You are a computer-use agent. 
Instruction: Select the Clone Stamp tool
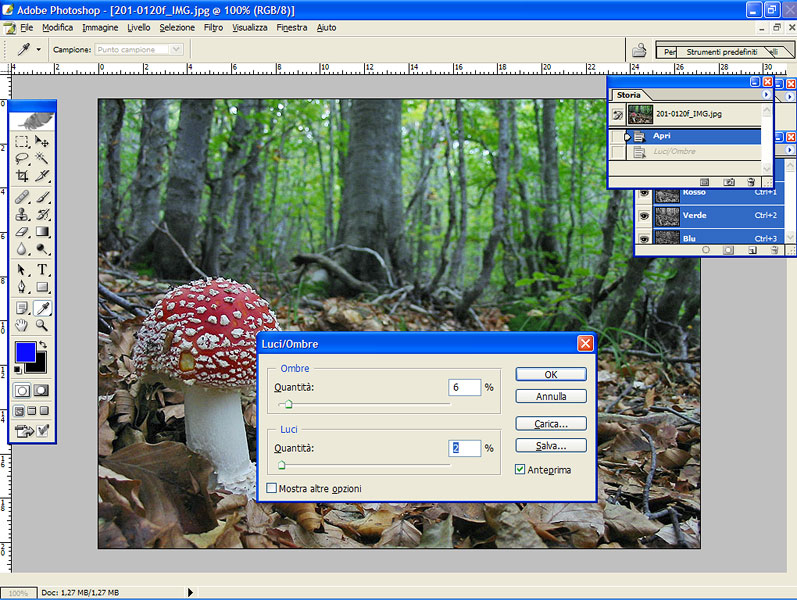click(x=22, y=214)
